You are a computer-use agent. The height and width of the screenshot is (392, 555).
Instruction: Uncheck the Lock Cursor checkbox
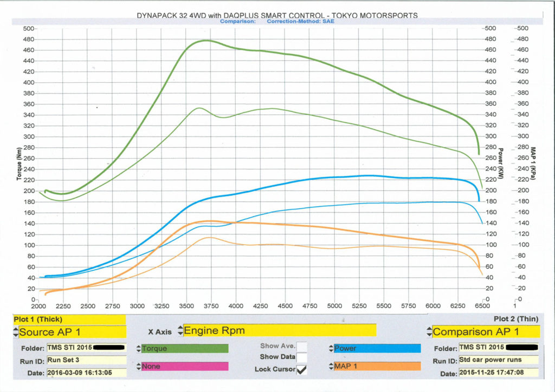302,369
